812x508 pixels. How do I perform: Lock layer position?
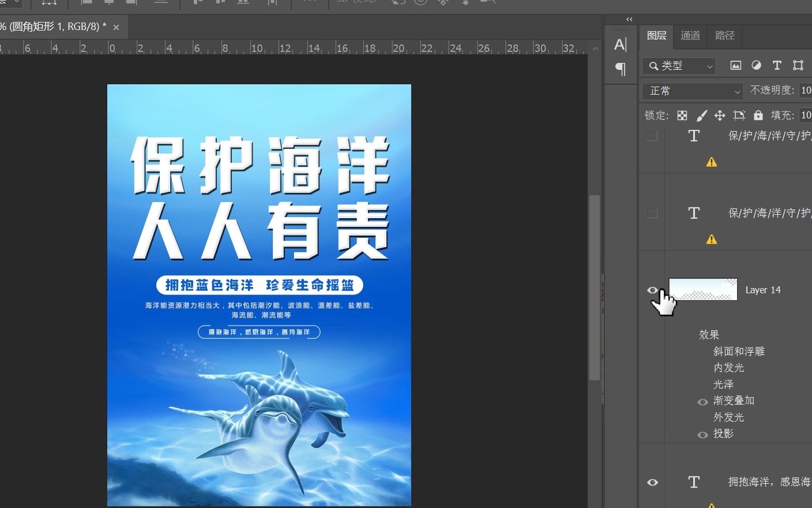720,115
